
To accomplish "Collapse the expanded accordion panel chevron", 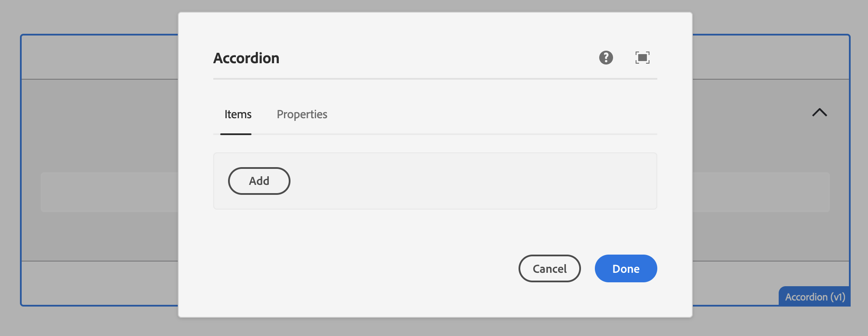I will point(819,113).
